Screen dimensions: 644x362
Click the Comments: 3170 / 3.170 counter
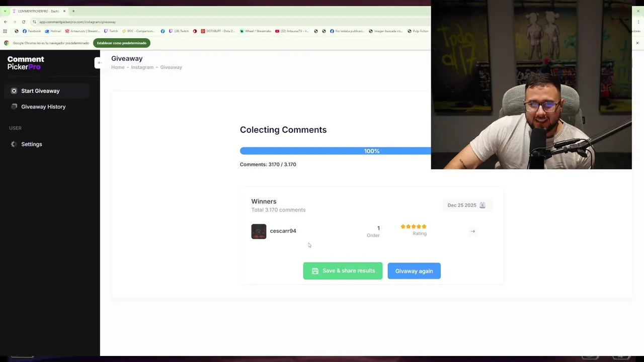(x=268, y=164)
